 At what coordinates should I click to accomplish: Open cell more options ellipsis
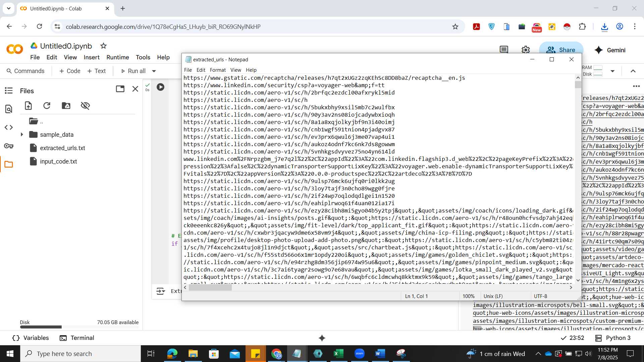coord(636,86)
